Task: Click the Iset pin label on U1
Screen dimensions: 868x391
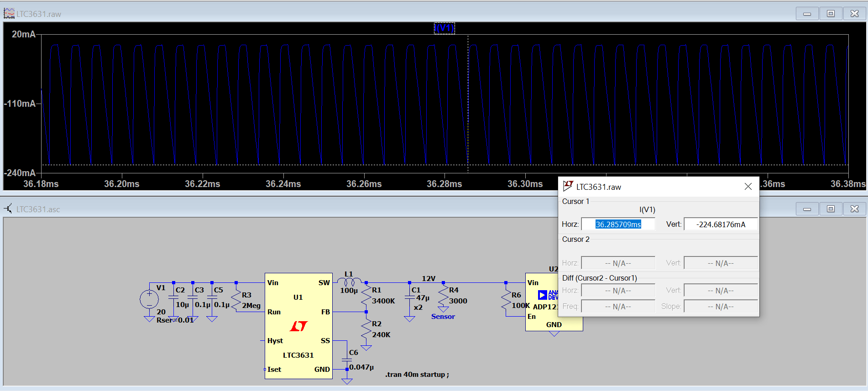Action: tap(274, 369)
